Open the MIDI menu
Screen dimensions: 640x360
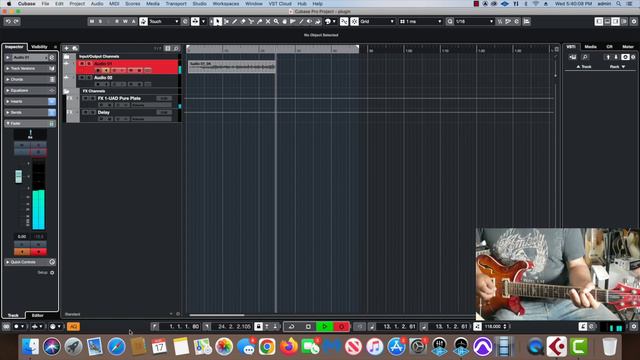[x=114, y=4]
